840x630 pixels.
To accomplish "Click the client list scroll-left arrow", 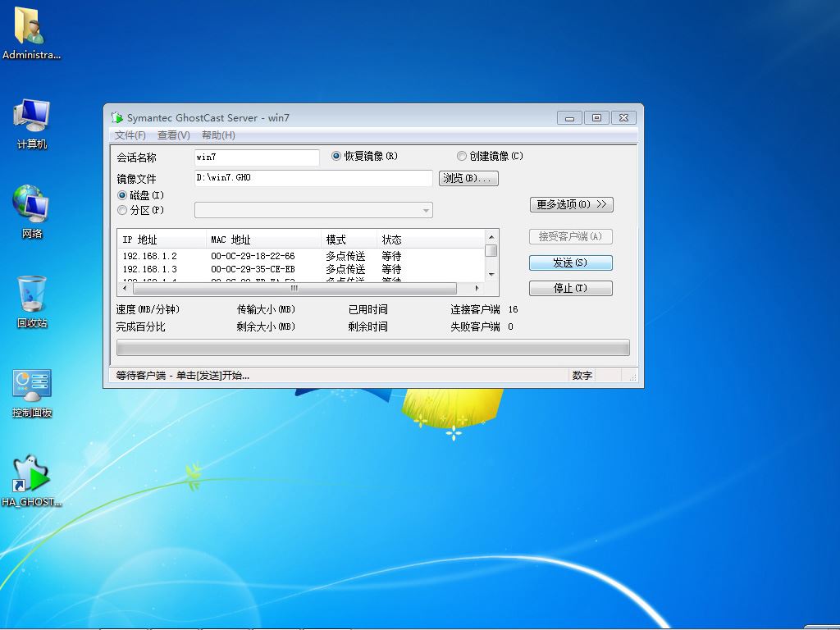I will (125, 288).
